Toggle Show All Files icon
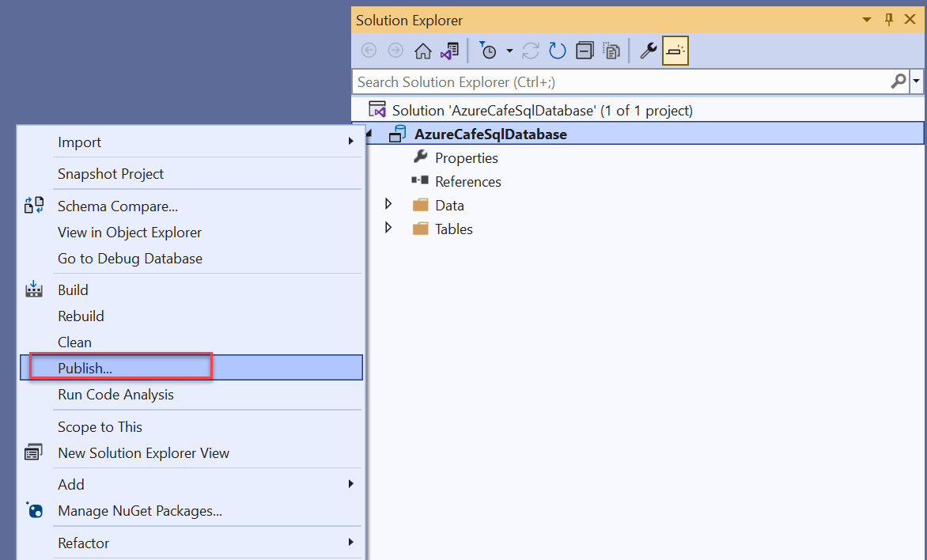 [612, 51]
